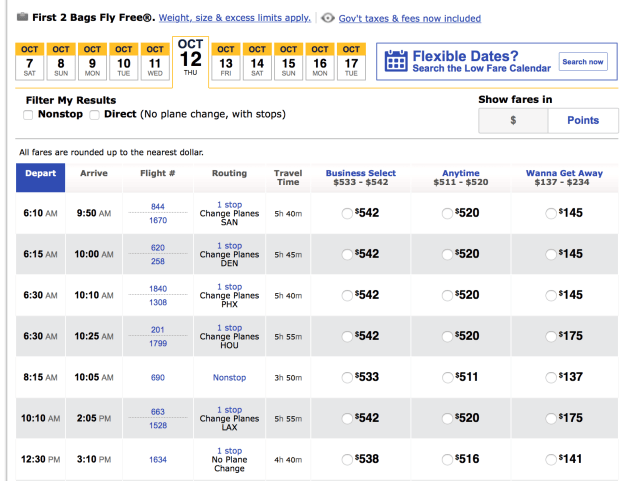Click the Flexible Dates calendar icon
624x481 pixels.
[396, 61]
